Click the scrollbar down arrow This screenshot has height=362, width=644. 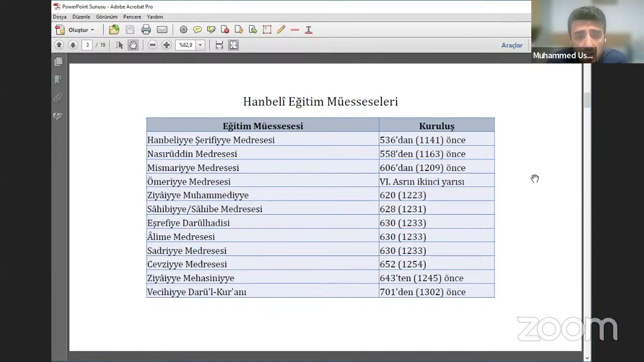pos(587,358)
